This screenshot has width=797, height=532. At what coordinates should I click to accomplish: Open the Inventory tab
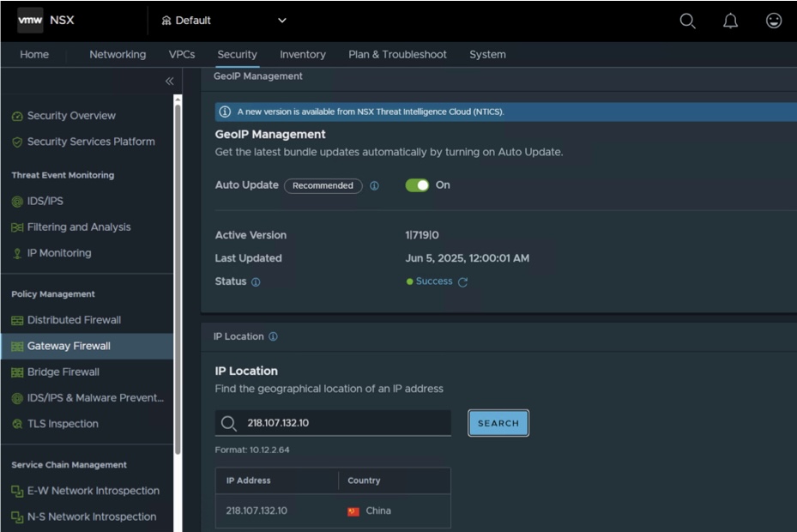pos(303,54)
